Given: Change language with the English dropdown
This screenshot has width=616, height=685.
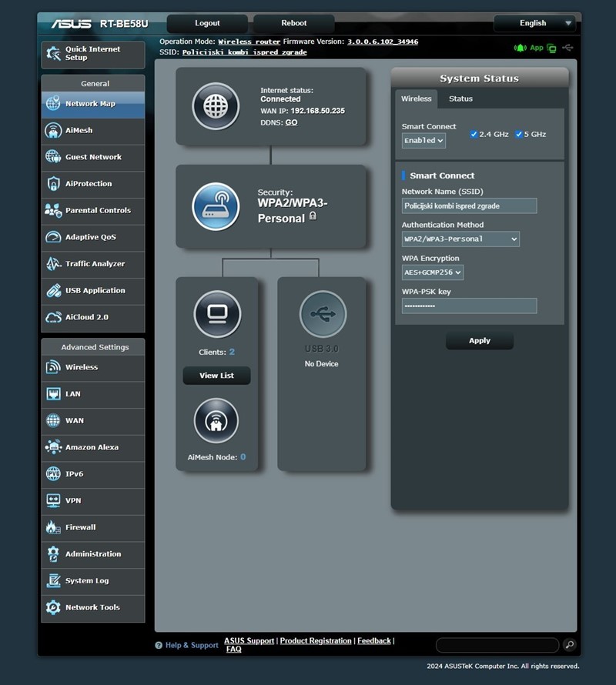Looking at the screenshot, I should pyautogui.click(x=534, y=23).
